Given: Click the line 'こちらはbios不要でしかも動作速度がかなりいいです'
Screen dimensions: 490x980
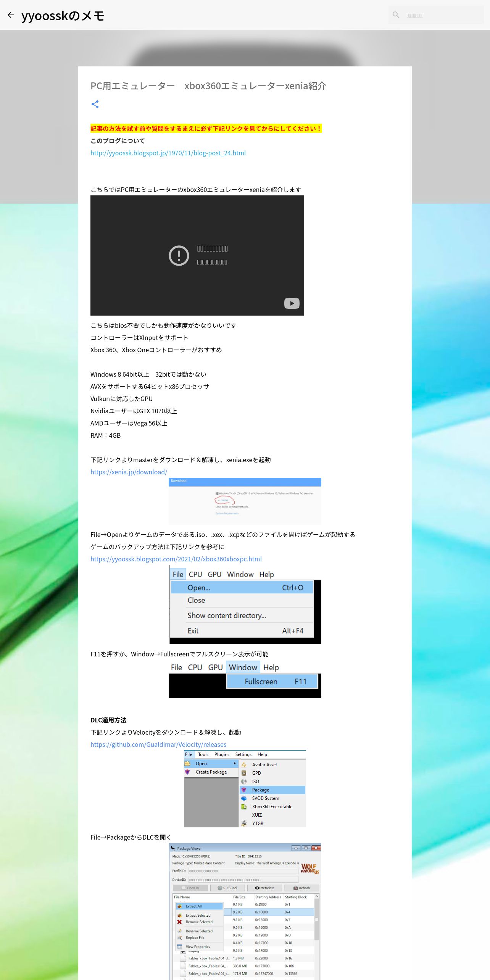Looking at the screenshot, I should pyautogui.click(x=163, y=326).
